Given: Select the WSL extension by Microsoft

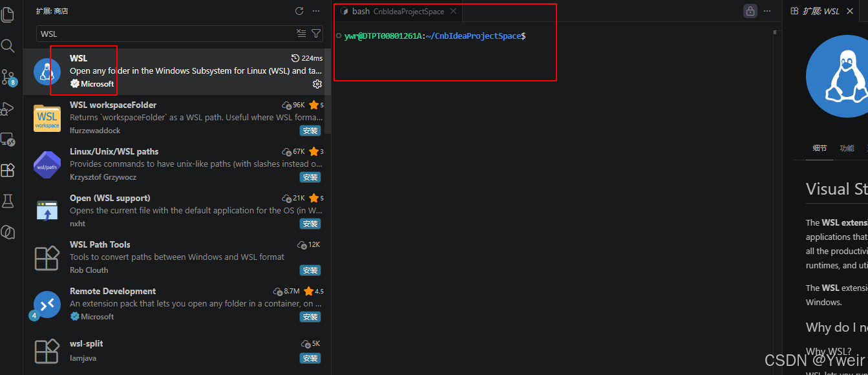Looking at the screenshot, I should click(177, 72).
